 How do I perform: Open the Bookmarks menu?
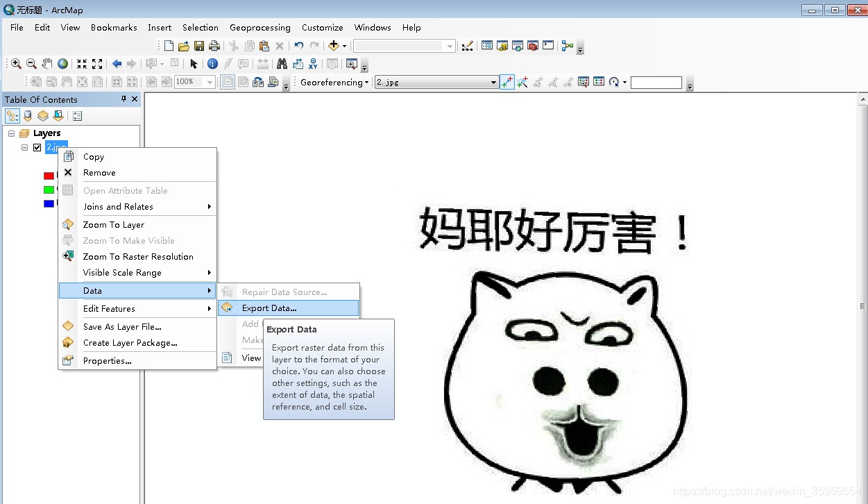[114, 27]
